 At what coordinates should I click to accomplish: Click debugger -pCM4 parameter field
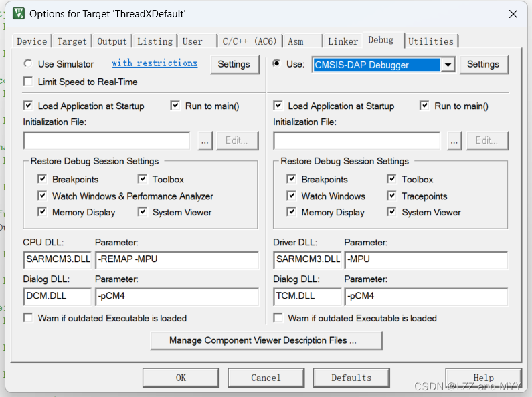point(426,296)
